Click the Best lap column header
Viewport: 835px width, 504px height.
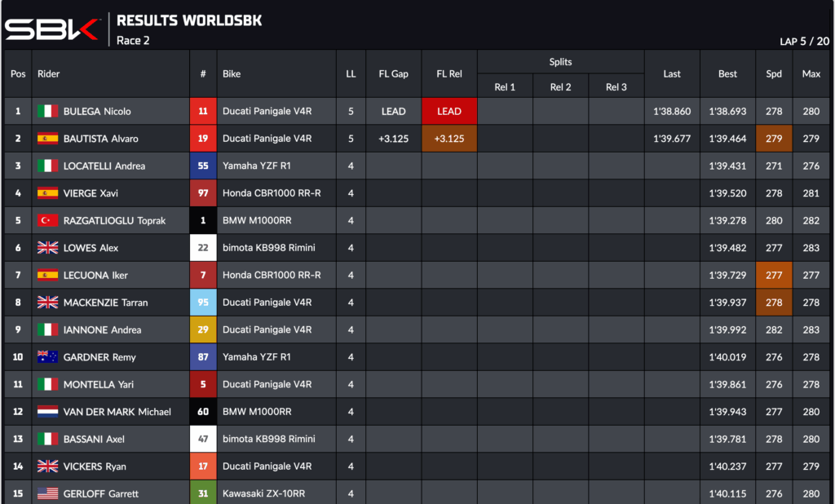pyautogui.click(x=727, y=74)
